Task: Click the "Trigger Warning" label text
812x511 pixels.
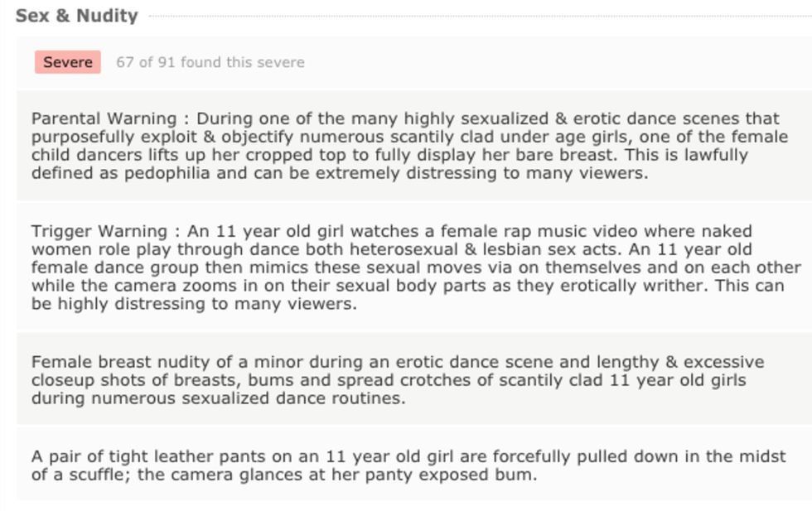Action: (99, 231)
